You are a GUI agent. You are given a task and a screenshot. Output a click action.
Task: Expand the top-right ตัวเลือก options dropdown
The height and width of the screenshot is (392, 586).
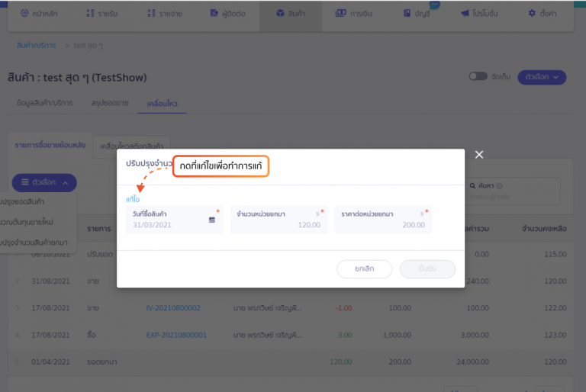coord(543,77)
